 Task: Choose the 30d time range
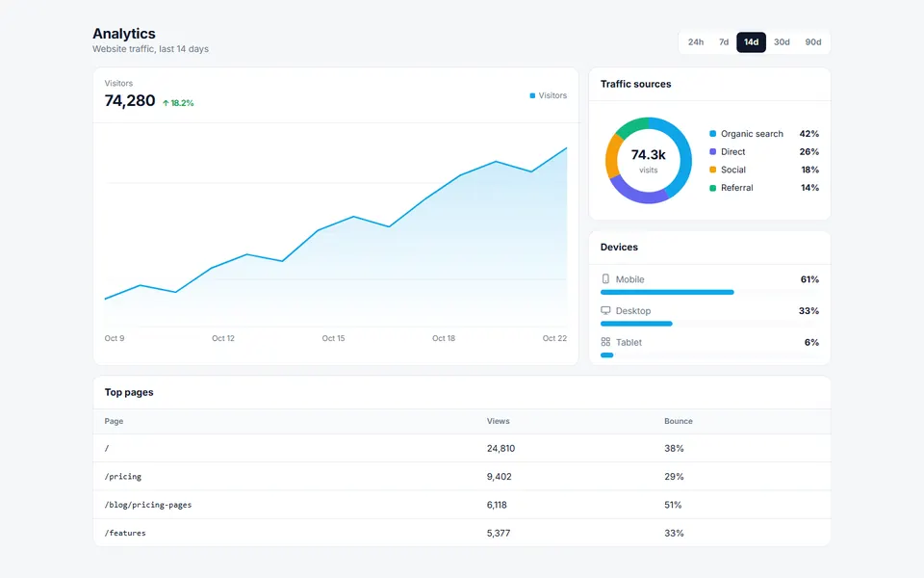tap(782, 41)
